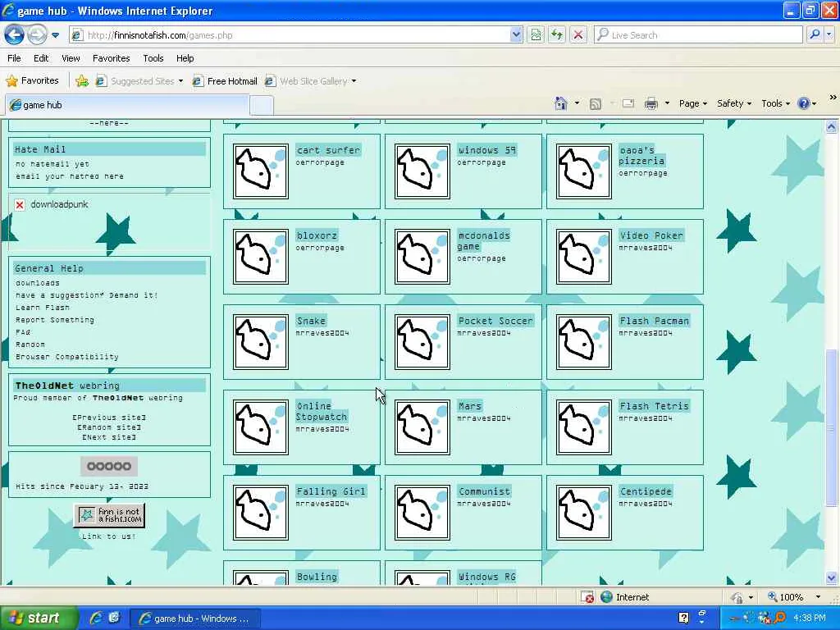This screenshot has width=840, height=630.
Task: Click the mcdonalds game fish icon
Action: (422, 257)
